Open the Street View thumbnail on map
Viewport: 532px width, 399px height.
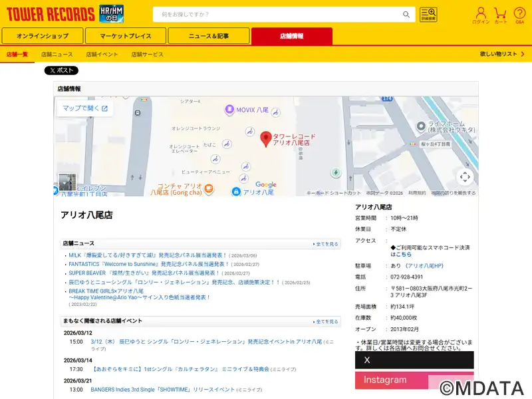click(x=67, y=182)
